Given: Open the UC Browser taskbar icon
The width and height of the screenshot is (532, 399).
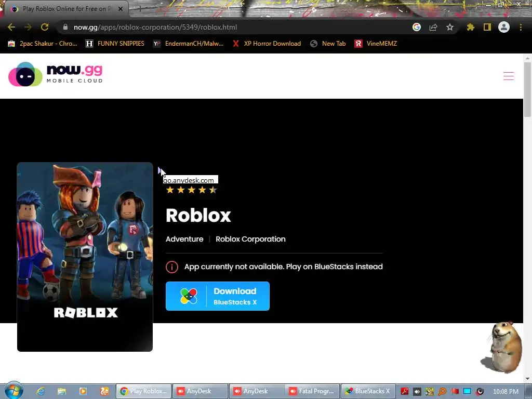Looking at the screenshot, I should click(104, 391).
